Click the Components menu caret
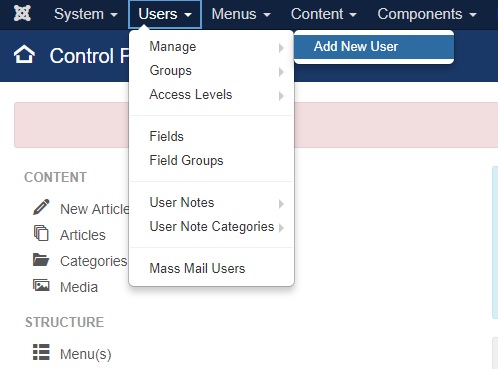Image resolution: width=498 pixels, height=369 pixels. click(473, 15)
